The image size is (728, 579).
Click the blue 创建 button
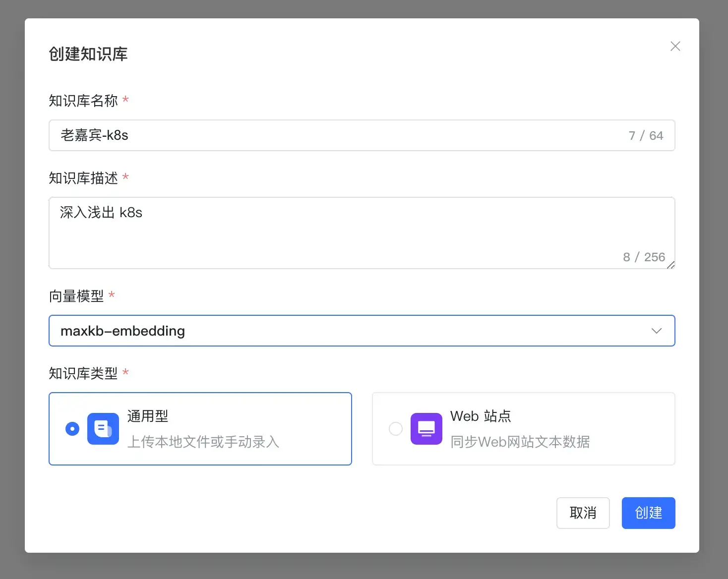[649, 513]
